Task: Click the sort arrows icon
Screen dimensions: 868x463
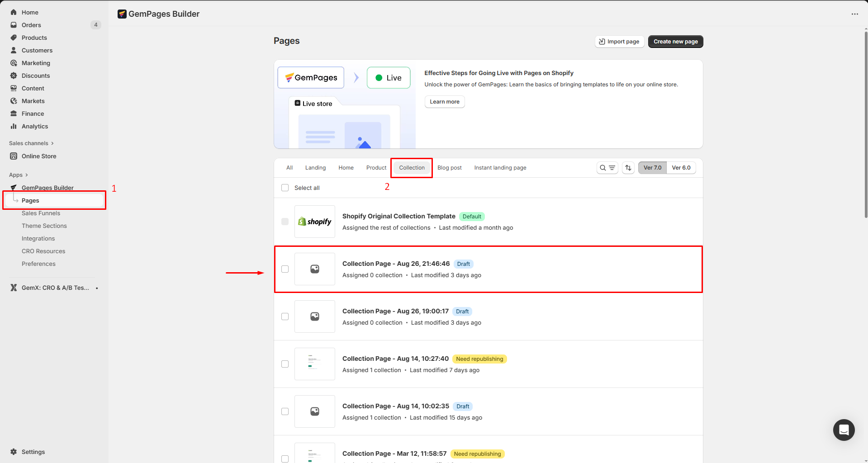Action: (x=628, y=168)
